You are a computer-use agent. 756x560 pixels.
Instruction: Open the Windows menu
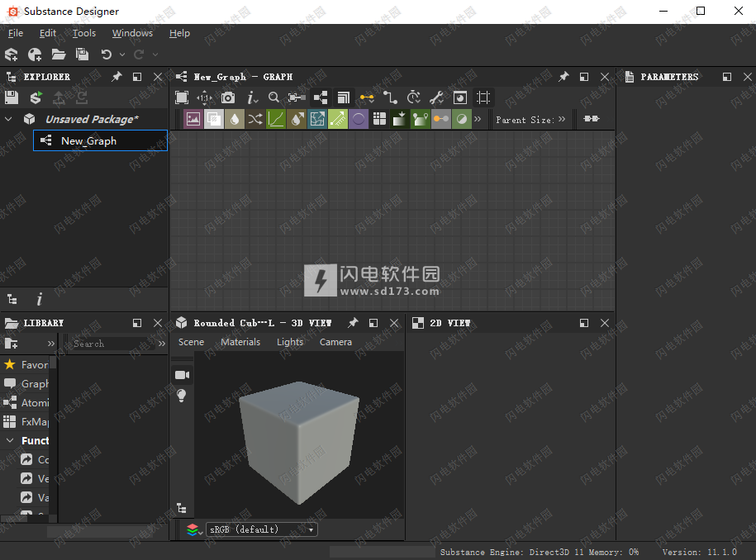coord(132,33)
